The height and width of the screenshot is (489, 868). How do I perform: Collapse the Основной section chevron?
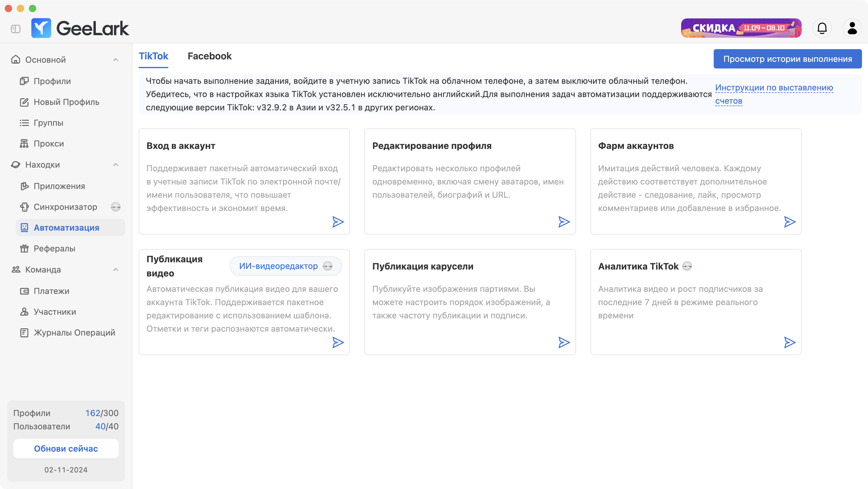[115, 60]
